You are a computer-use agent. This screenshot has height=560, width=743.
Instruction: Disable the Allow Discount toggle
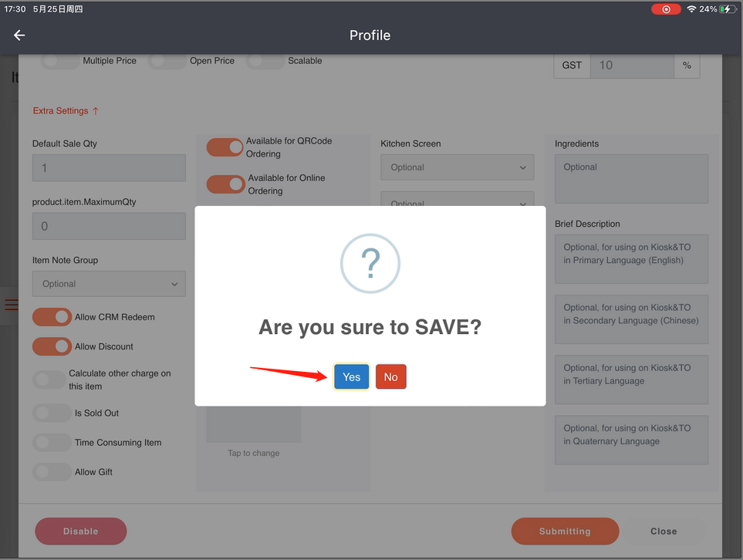(52, 347)
